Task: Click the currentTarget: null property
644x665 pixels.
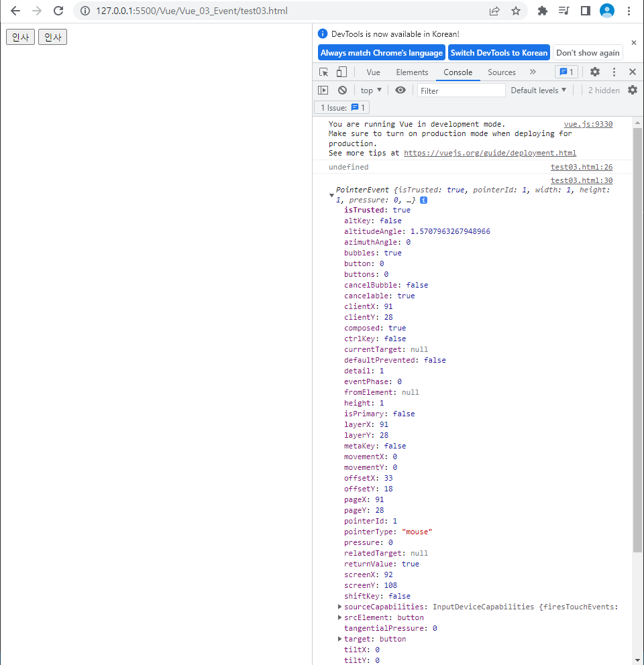Action: coord(386,349)
